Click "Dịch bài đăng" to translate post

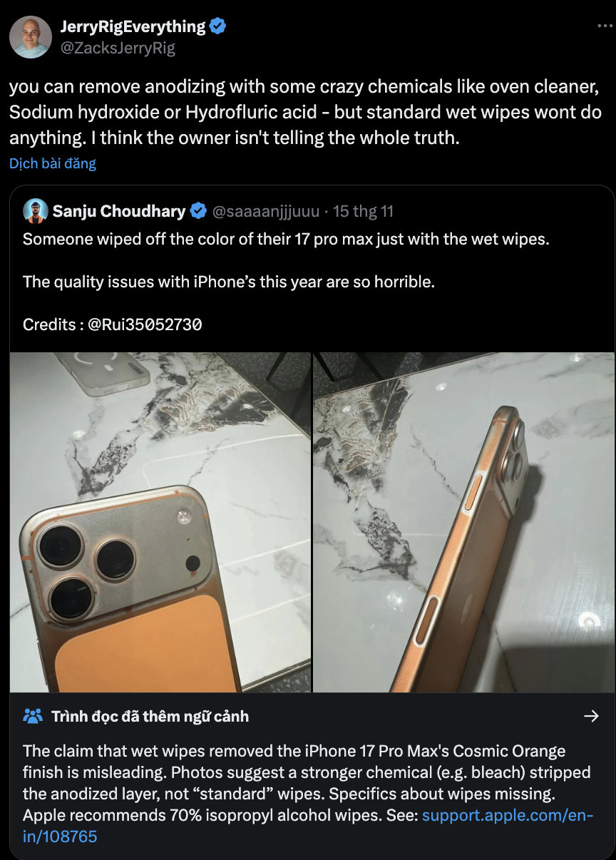(x=53, y=163)
